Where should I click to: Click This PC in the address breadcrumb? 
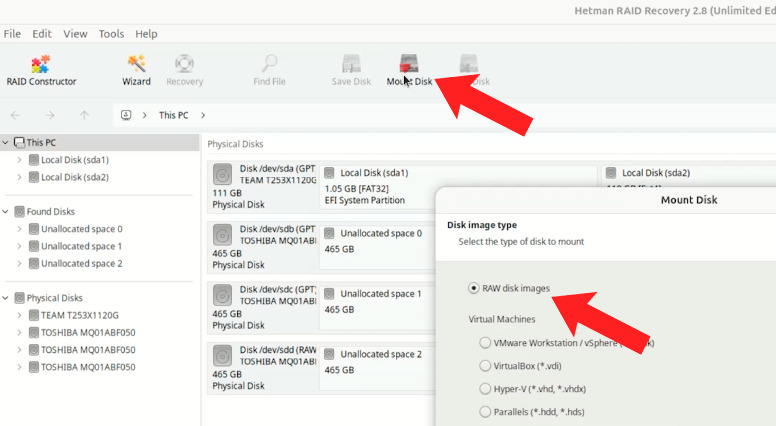click(173, 115)
